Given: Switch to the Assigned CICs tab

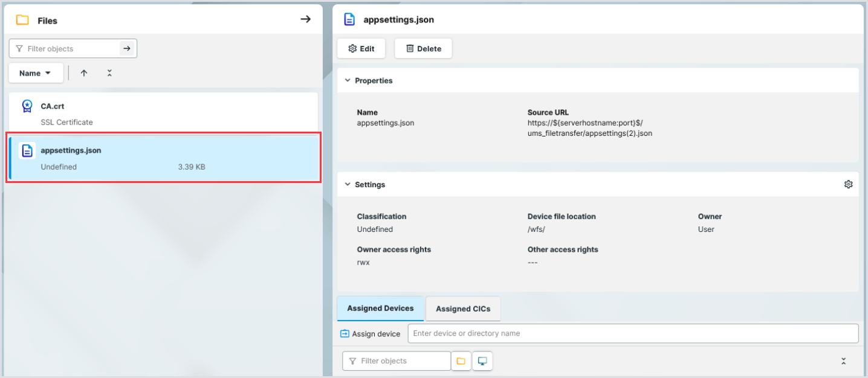Looking at the screenshot, I should 462,309.
